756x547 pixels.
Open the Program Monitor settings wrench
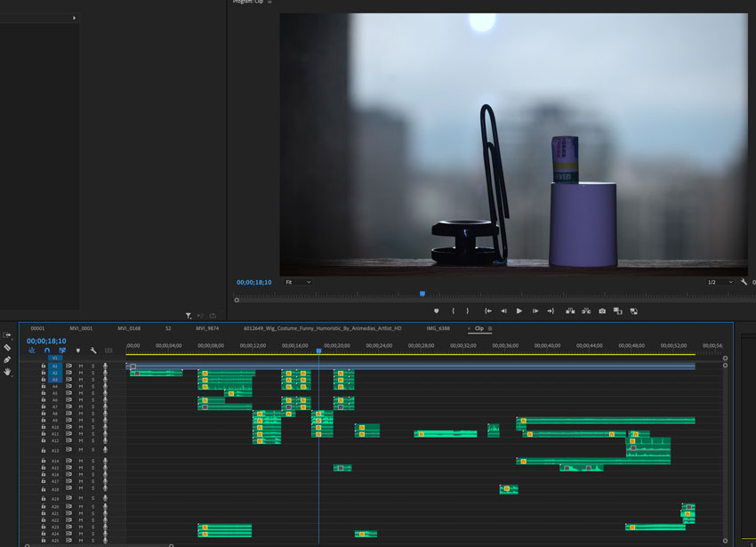coord(744,282)
